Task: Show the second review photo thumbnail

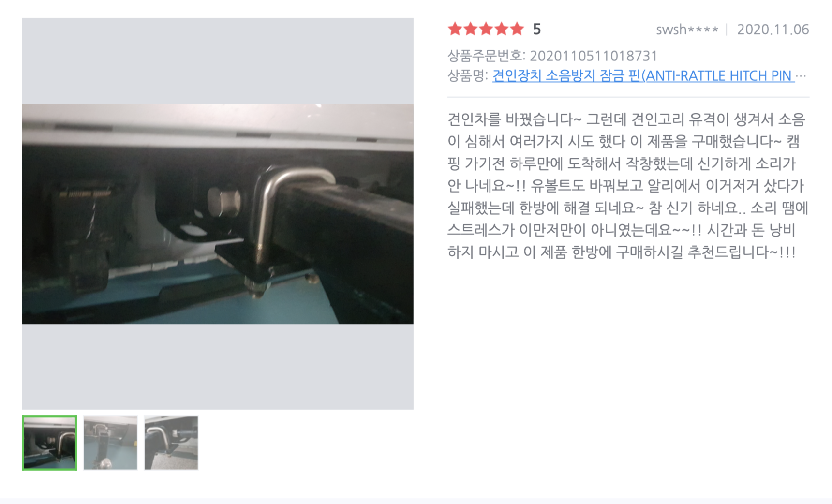Action: coord(110,443)
